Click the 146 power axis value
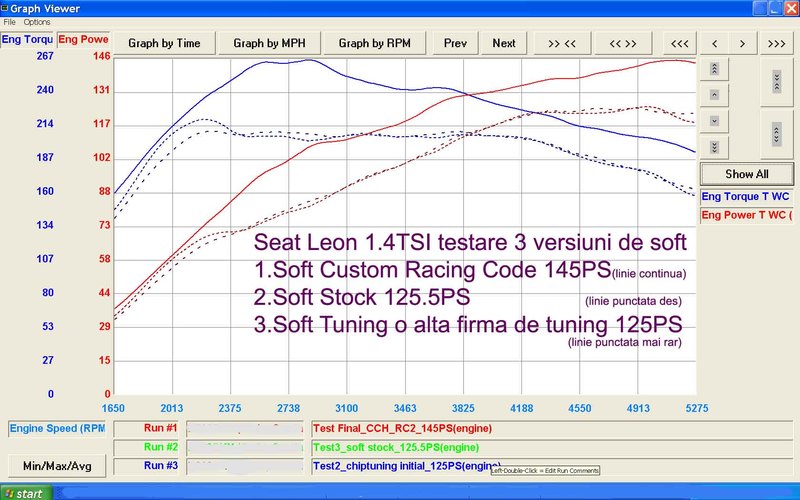 pyautogui.click(x=102, y=56)
